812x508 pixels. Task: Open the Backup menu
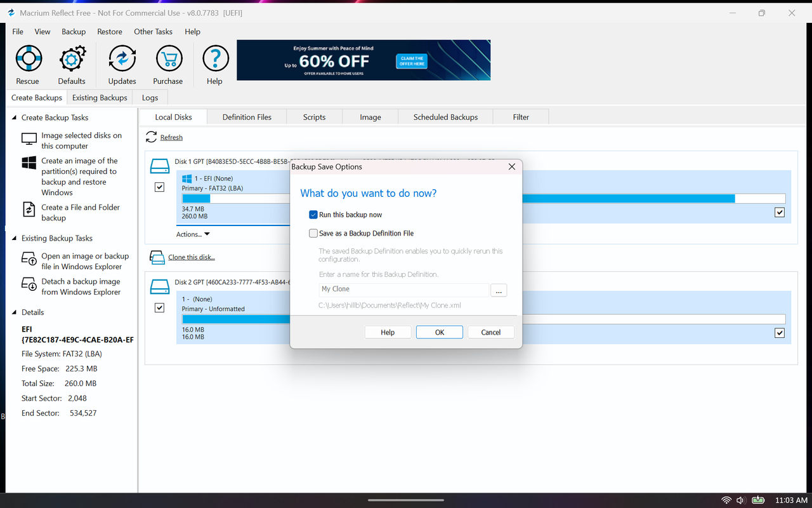coord(74,32)
